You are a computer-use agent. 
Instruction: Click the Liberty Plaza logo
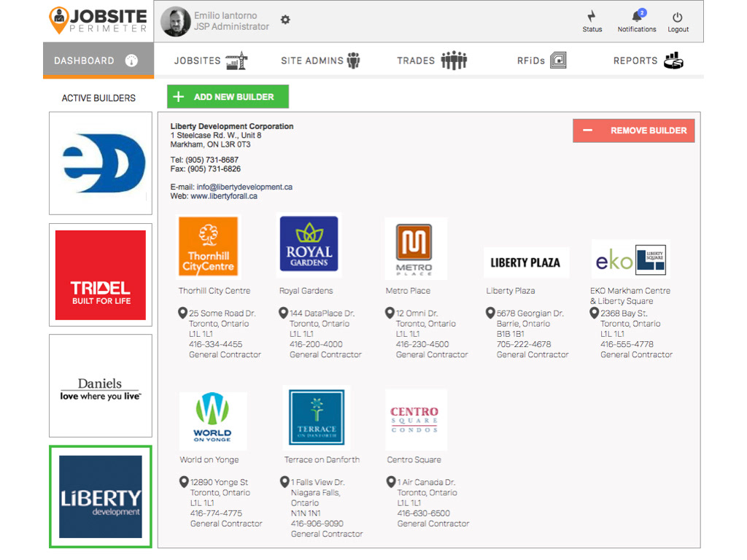click(526, 262)
